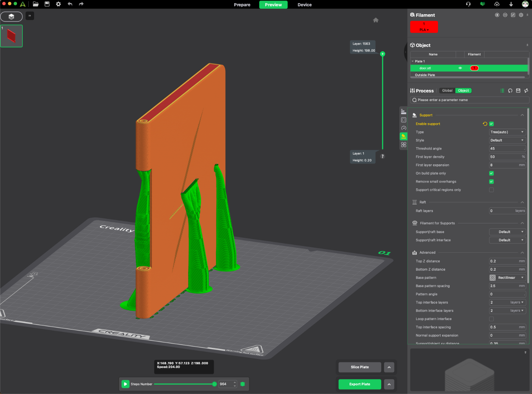Open the support Type dropdown showing Tree(auto)

[x=507, y=132]
